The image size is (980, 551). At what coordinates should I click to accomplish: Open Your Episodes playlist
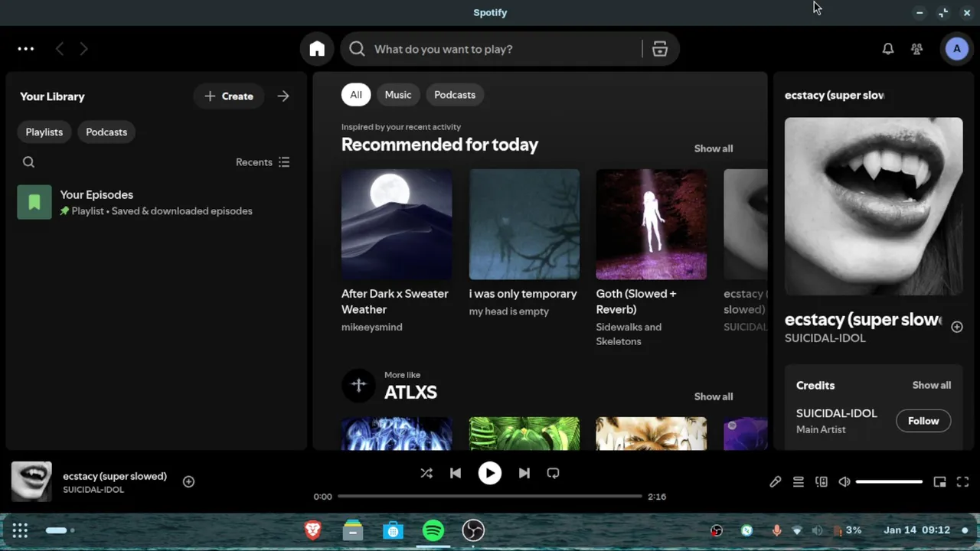tap(156, 202)
